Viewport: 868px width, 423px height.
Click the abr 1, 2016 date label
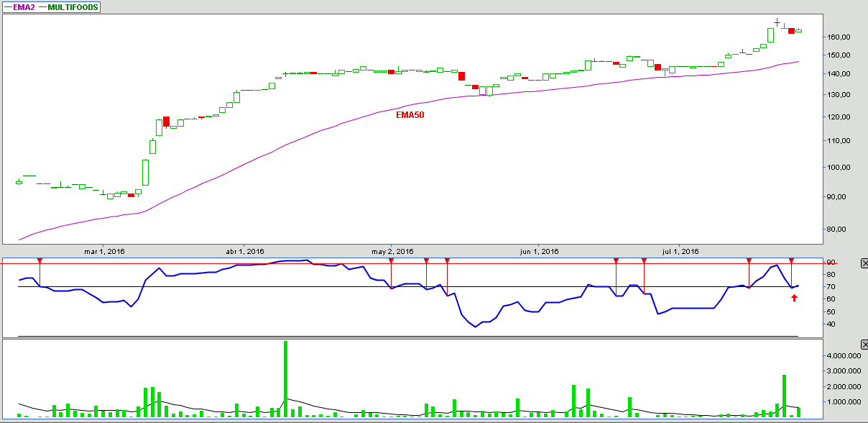245,251
